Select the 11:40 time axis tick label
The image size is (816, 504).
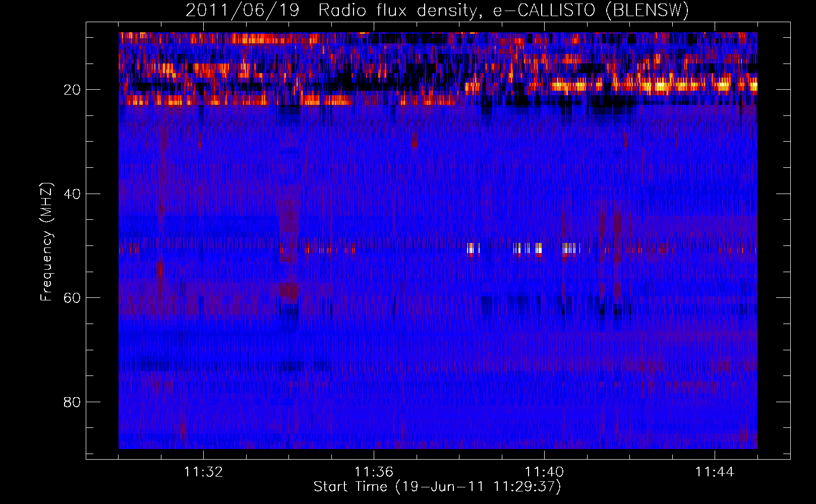544,472
